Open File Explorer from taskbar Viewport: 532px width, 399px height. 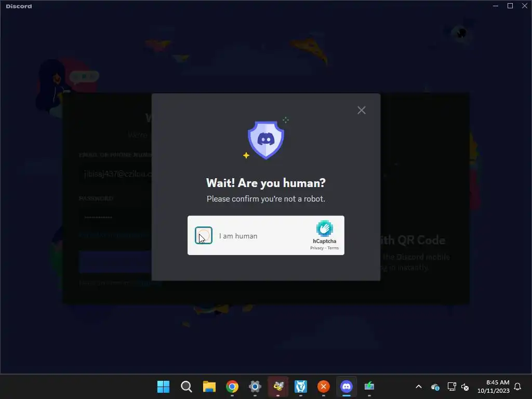pos(209,387)
